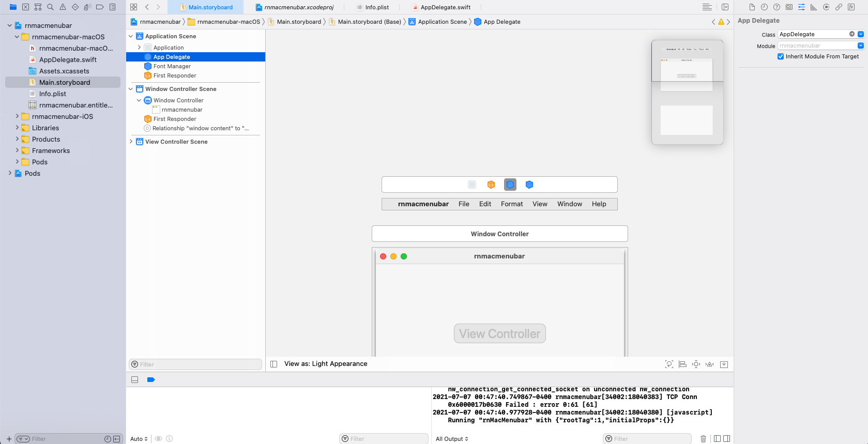
Task: Expand the Frameworks group
Action: (x=17, y=150)
